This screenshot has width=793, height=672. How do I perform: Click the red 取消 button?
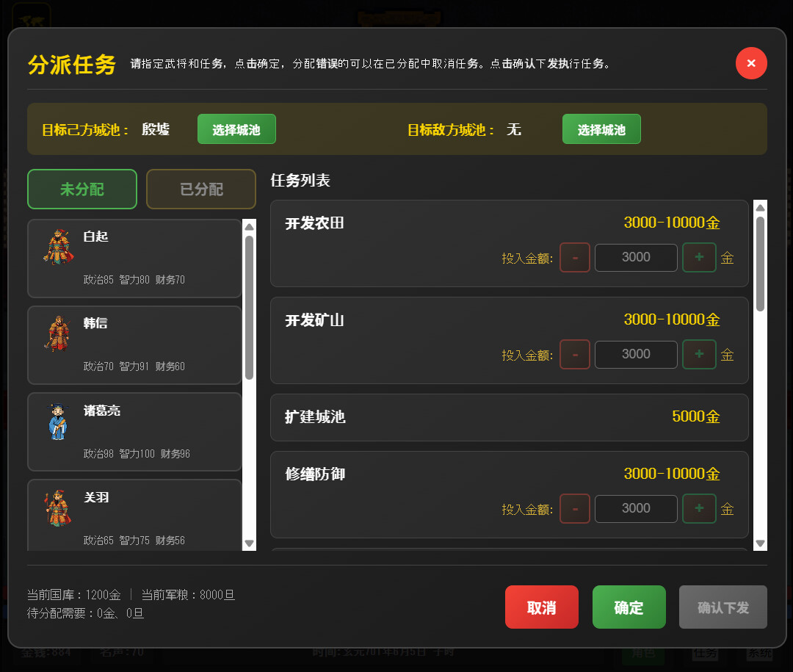(x=542, y=607)
